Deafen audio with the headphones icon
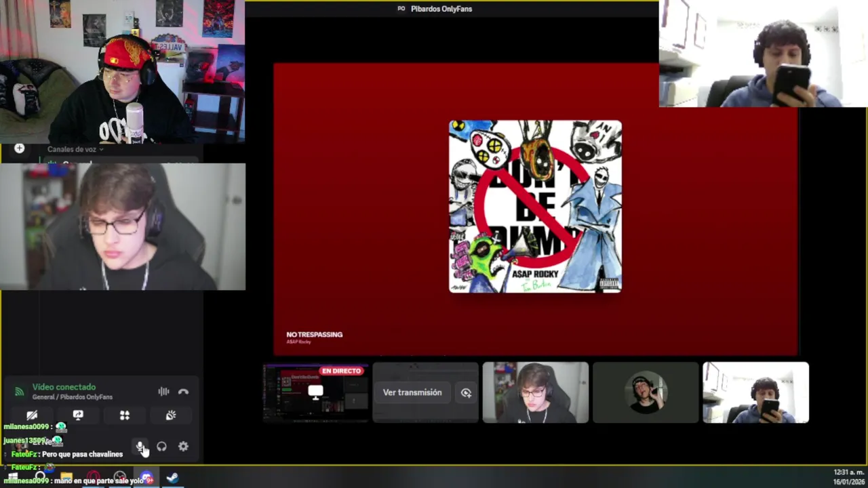Viewport: 868px width, 488px height. (x=161, y=446)
